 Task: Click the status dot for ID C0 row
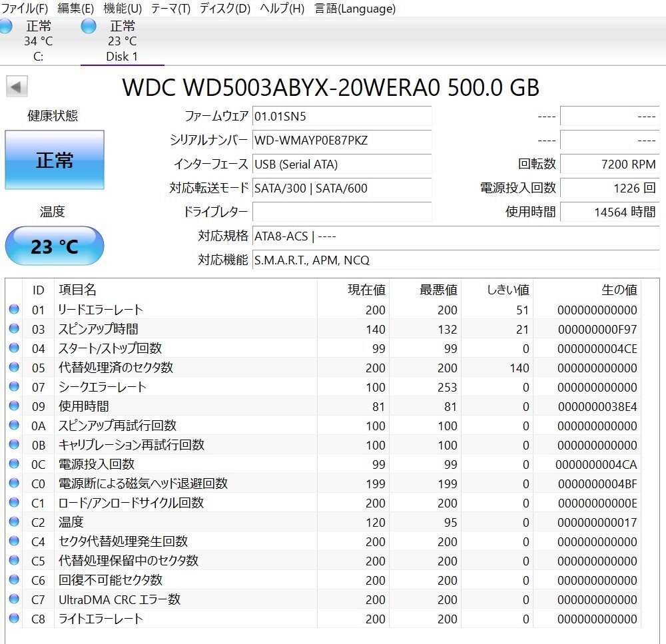coord(14,483)
